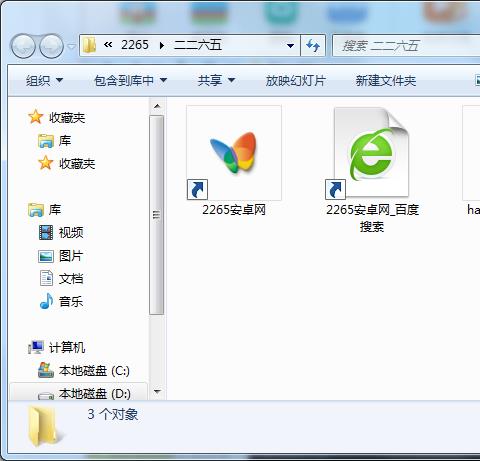Open the 音乐 library
The width and height of the screenshot is (480, 461).
(x=71, y=301)
